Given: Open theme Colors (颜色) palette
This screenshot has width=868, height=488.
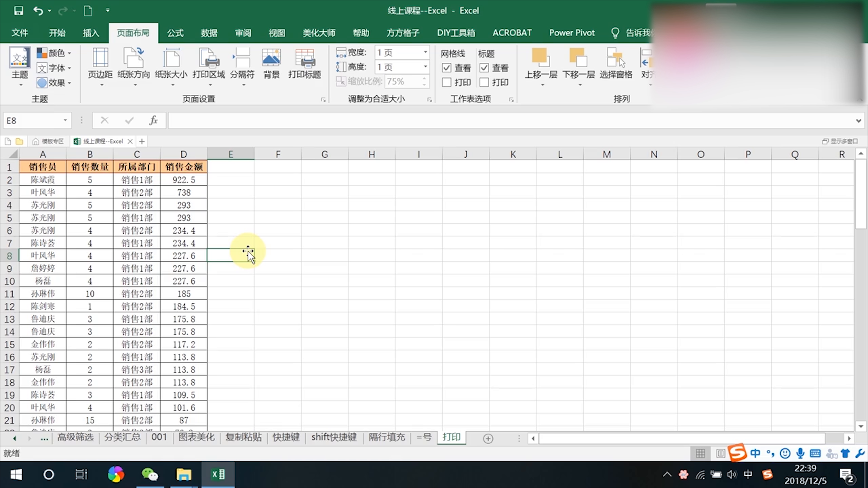Looking at the screenshot, I should 54,53.
